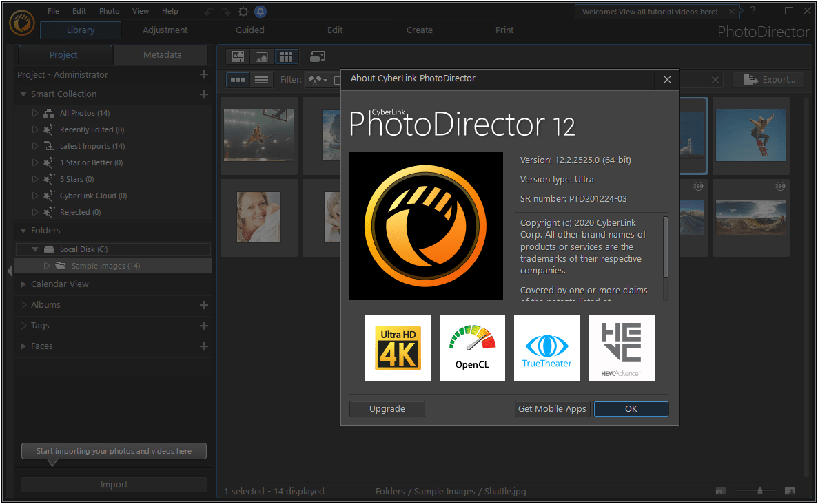Click the About dialog copyright scrollbar
This screenshot has width=818, height=504.
tap(665, 248)
